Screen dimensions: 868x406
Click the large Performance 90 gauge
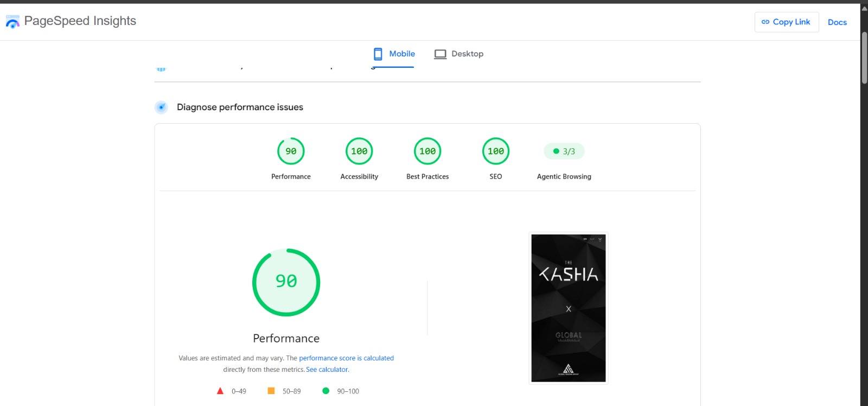point(286,282)
